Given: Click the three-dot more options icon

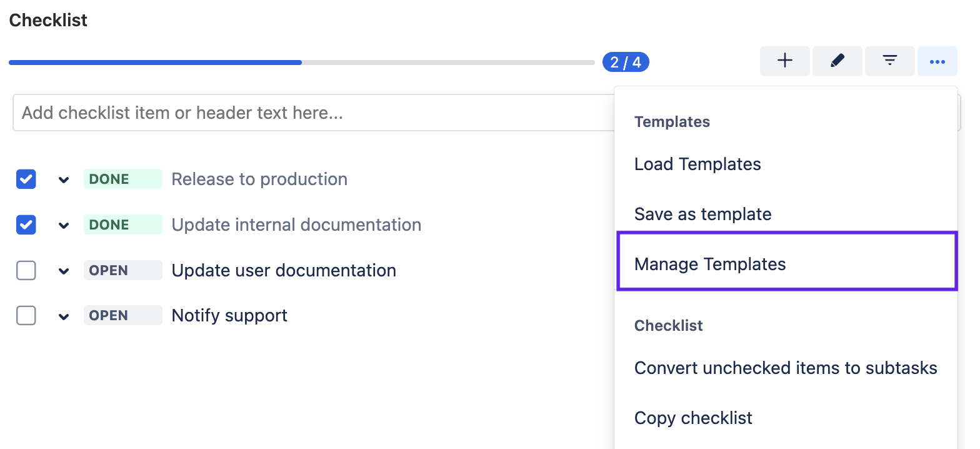Looking at the screenshot, I should tap(937, 61).
